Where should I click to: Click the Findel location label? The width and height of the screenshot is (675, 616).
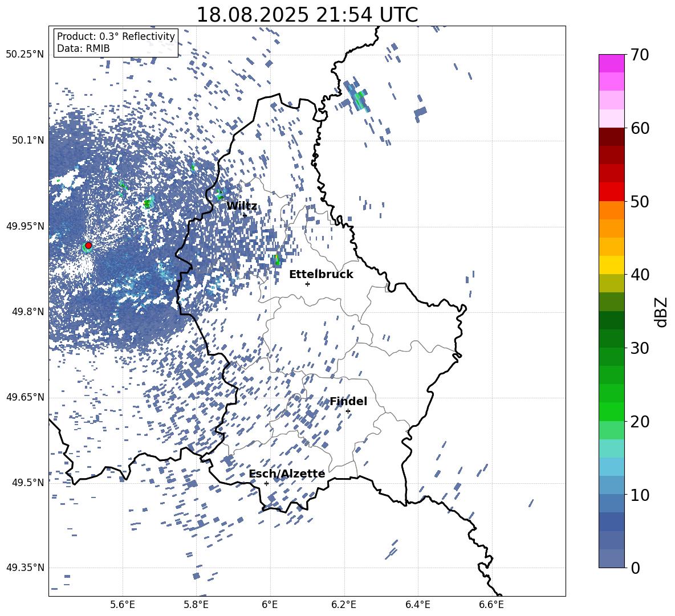point(348,401)
